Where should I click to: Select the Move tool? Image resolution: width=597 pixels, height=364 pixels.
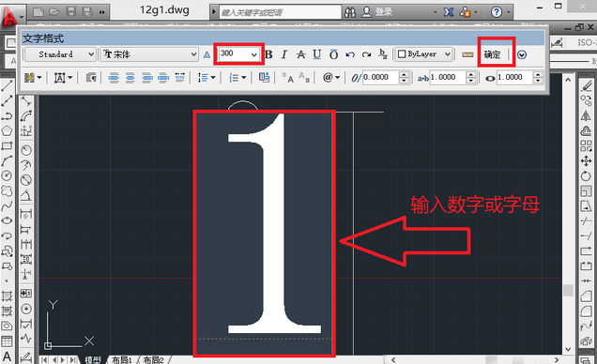click(x=587, y=160)
